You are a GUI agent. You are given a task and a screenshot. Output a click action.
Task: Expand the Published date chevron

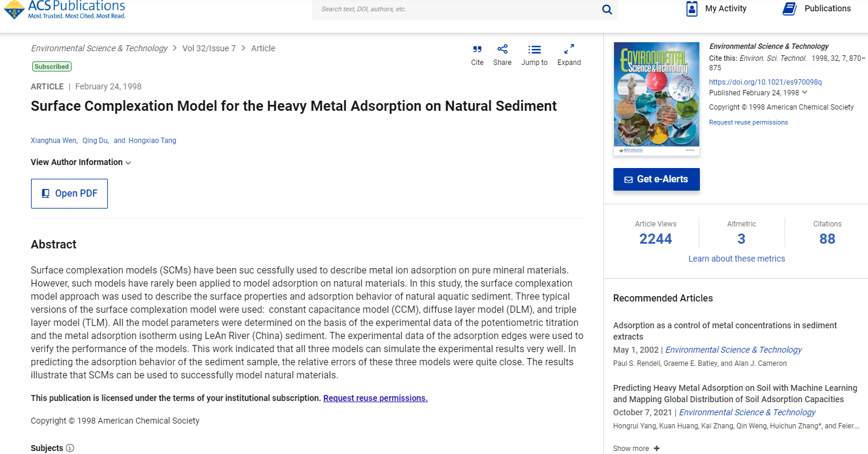tap(805, 93)
